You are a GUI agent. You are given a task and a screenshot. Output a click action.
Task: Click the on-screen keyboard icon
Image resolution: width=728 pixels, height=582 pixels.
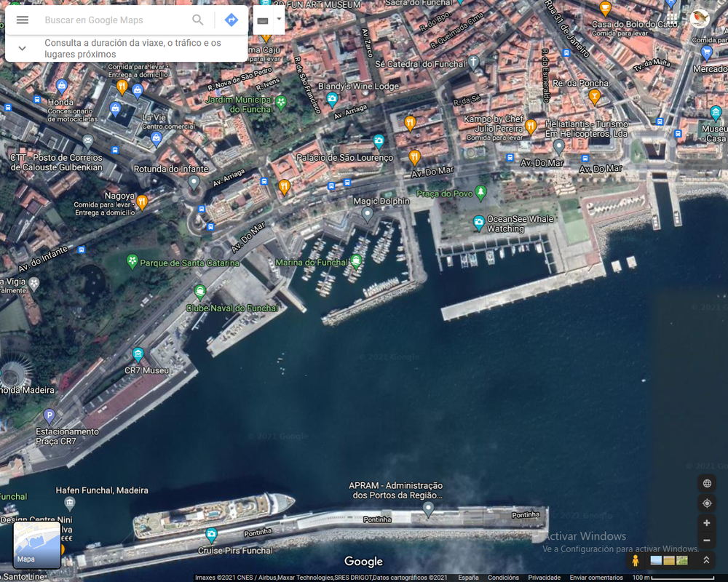tap(263, 20)
